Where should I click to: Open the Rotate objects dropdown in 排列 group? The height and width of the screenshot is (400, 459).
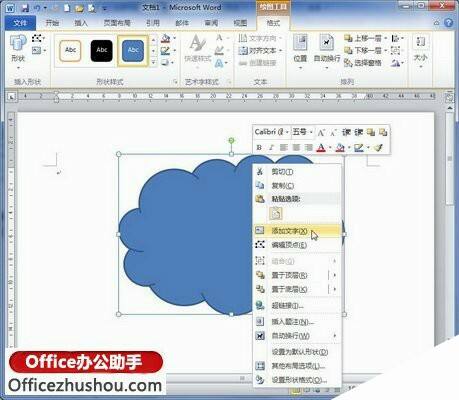[396, 63]
